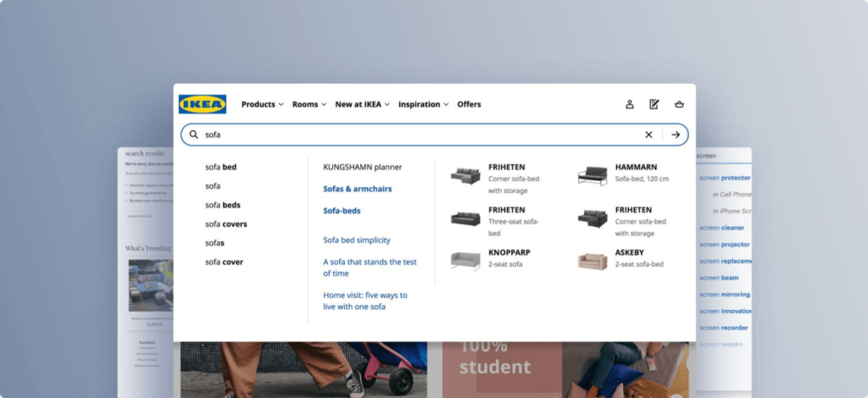Submit search with the arrow icon
The height and width of the screenshot is (398, 868).
[676, 135]
